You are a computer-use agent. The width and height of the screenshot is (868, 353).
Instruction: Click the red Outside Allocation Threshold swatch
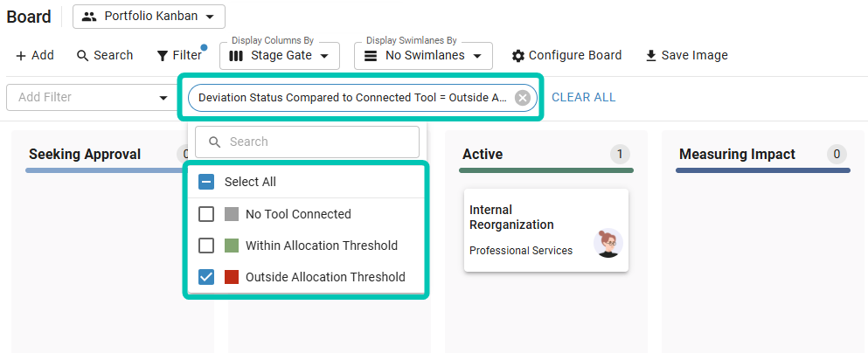pyautogui.click(x=232, y=277)
